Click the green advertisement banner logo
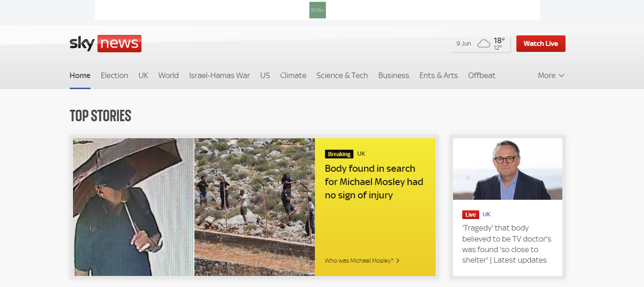Image resolution: width=644 pixels, height=287 pixels. [317, 10]
